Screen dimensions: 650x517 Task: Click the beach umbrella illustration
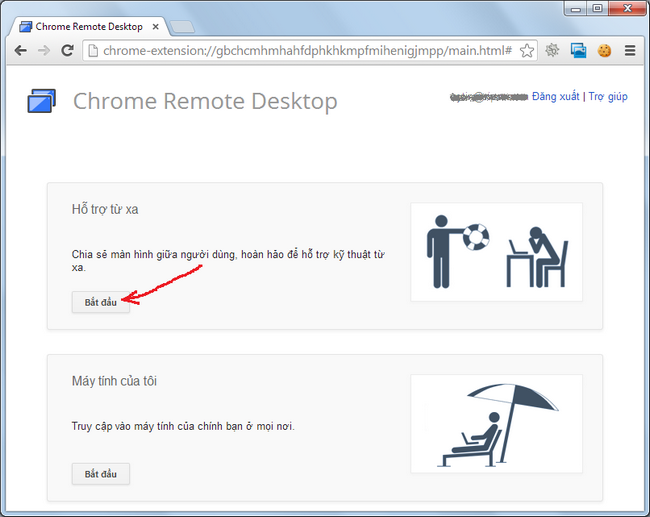click(496, 424)
